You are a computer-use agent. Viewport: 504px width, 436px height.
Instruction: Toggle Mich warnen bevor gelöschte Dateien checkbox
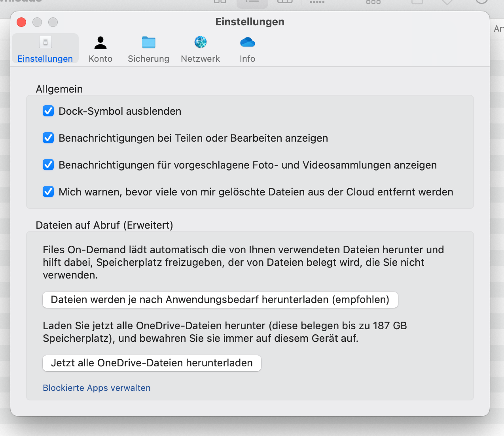point(48,192)
